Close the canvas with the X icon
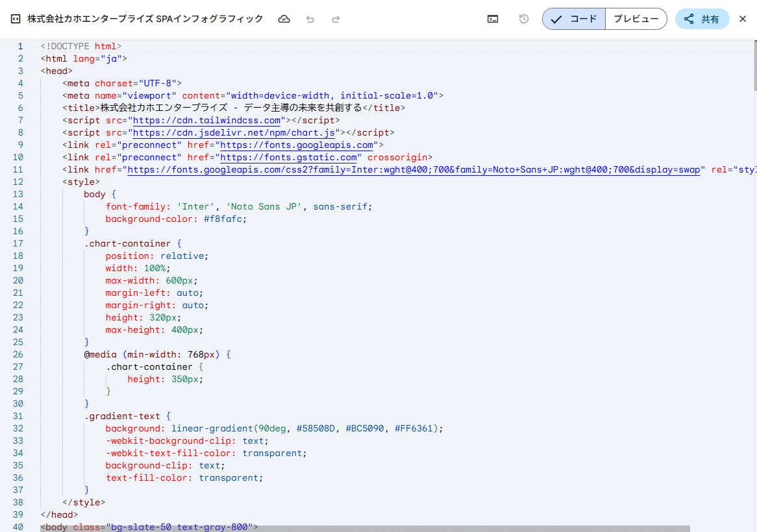The image size is (757, 532). pyautogui.click(x=743, y=19)
